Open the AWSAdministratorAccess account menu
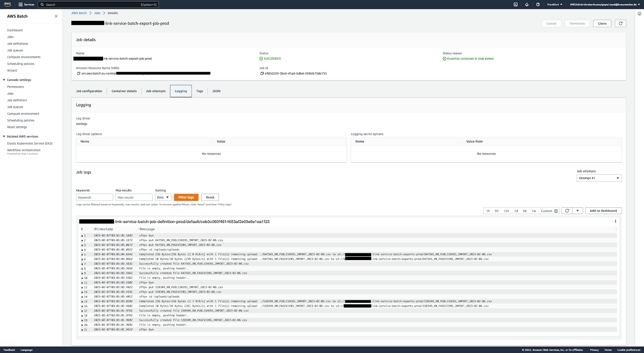Image resolution: width=644 pixels, height=353 pixels. coord(605,4)
